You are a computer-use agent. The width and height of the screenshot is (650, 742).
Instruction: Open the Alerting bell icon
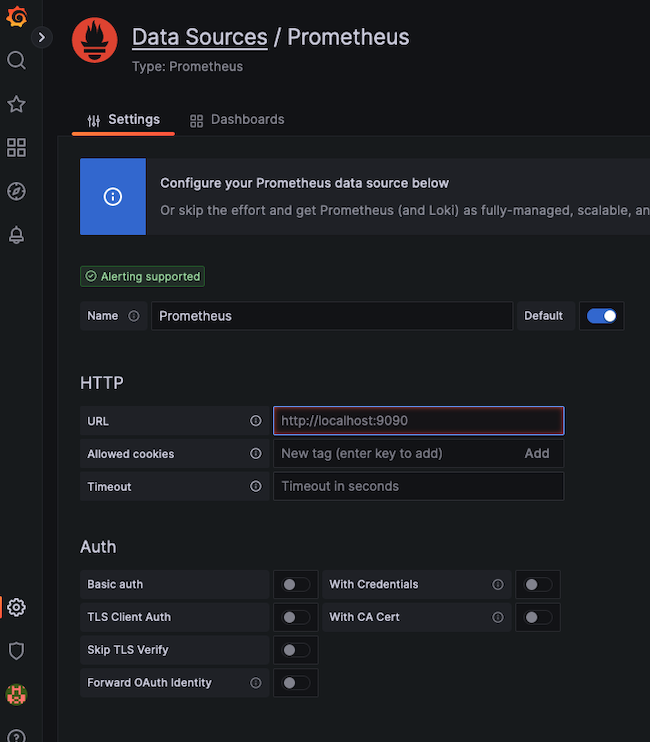coord(16,235)
